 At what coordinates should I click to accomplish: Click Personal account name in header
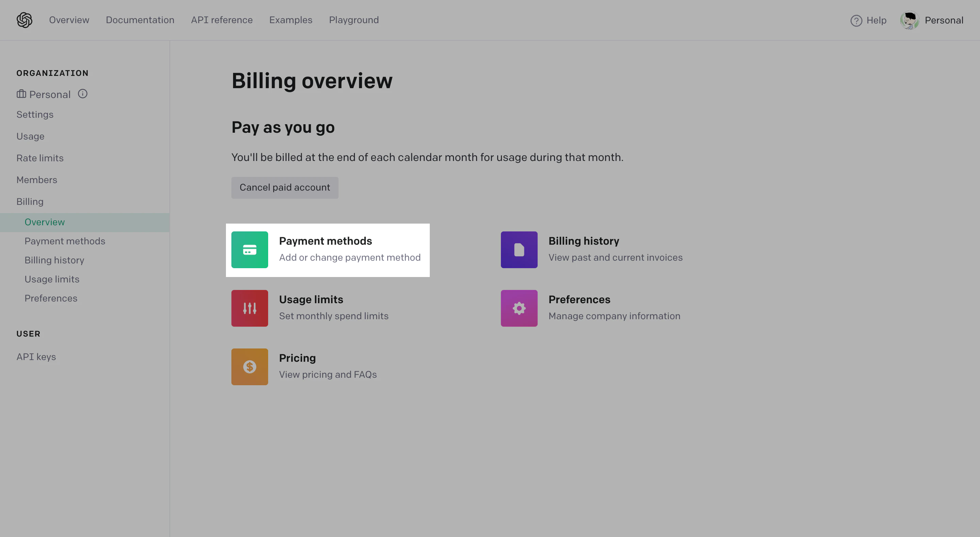click(944, 20)
